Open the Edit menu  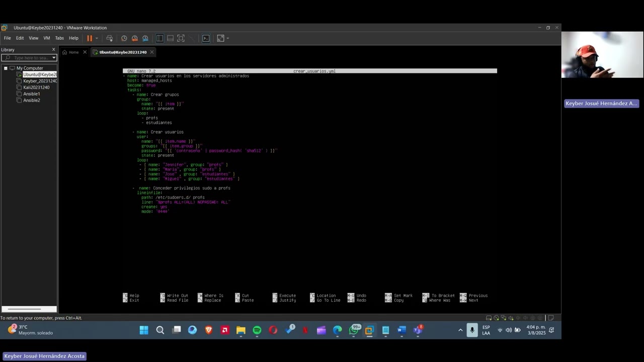[x=20, y=38]
